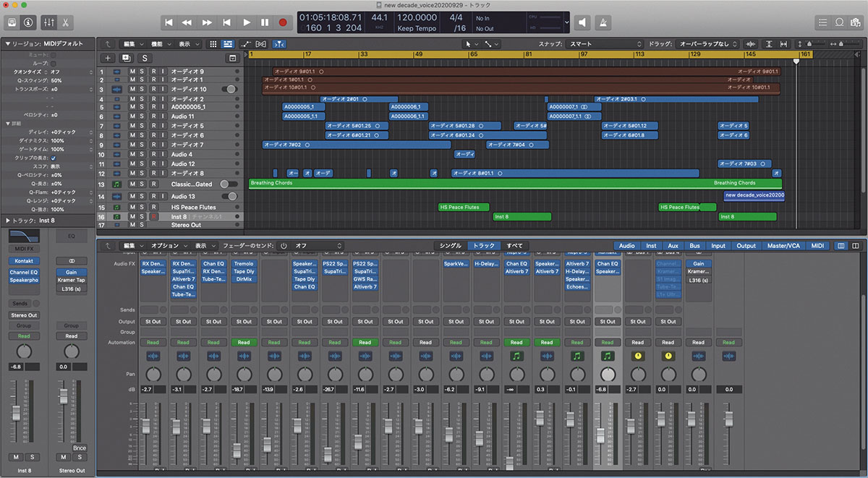Viewport: 868px width, 478px height.
Task: Select the Breathing Chords green region
Action: point(515,184)
